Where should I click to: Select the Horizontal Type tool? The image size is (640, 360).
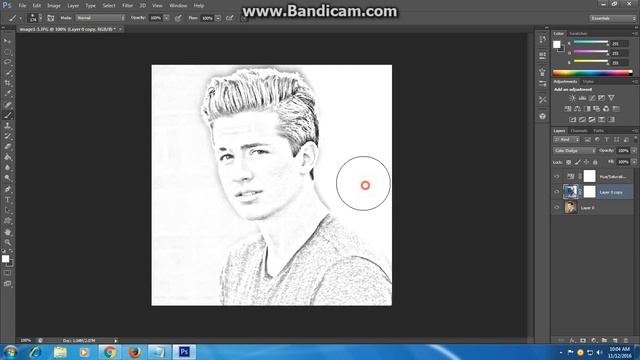pyautogui.click(x=7, y=200)
